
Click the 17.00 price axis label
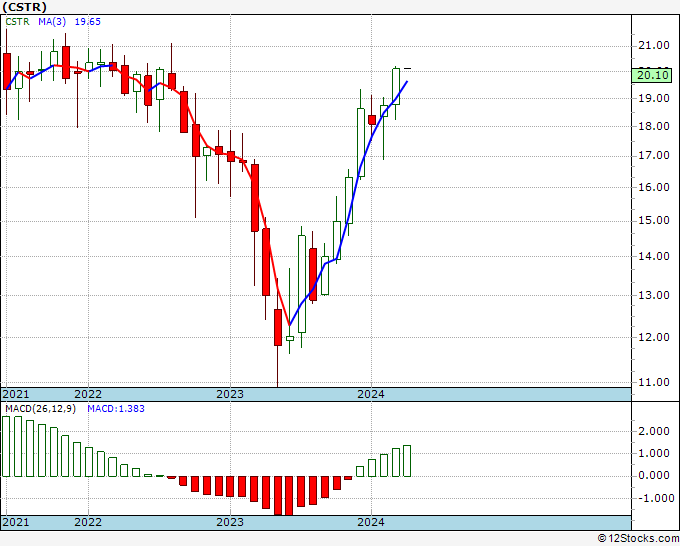pos(653,155)
